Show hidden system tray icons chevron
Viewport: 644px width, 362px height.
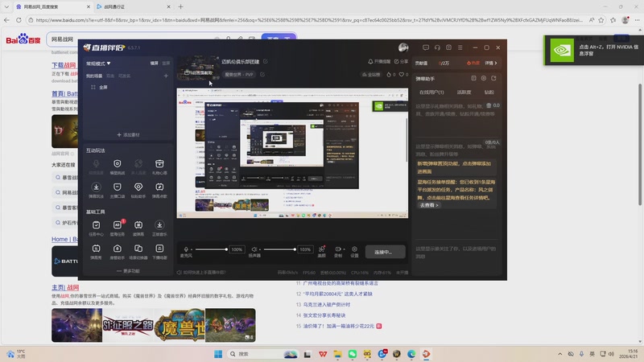coord(559,354)
